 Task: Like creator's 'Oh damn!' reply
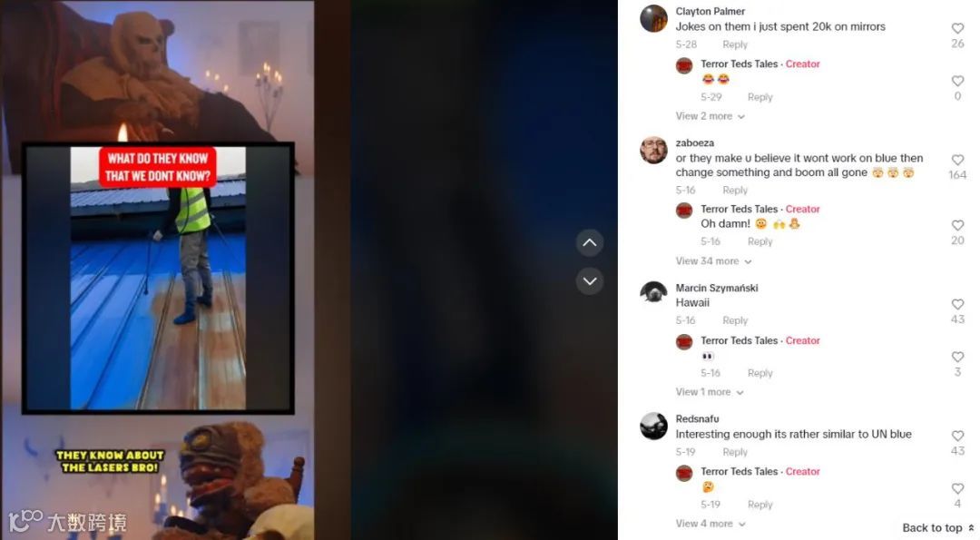click(957, 225)
